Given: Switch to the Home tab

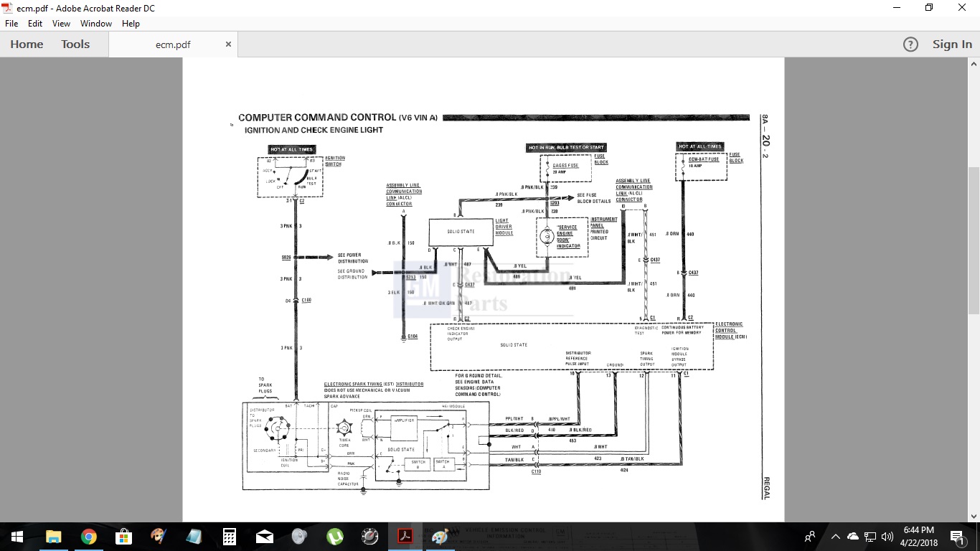Looking at the screenshot, I should tap(27, 44).
